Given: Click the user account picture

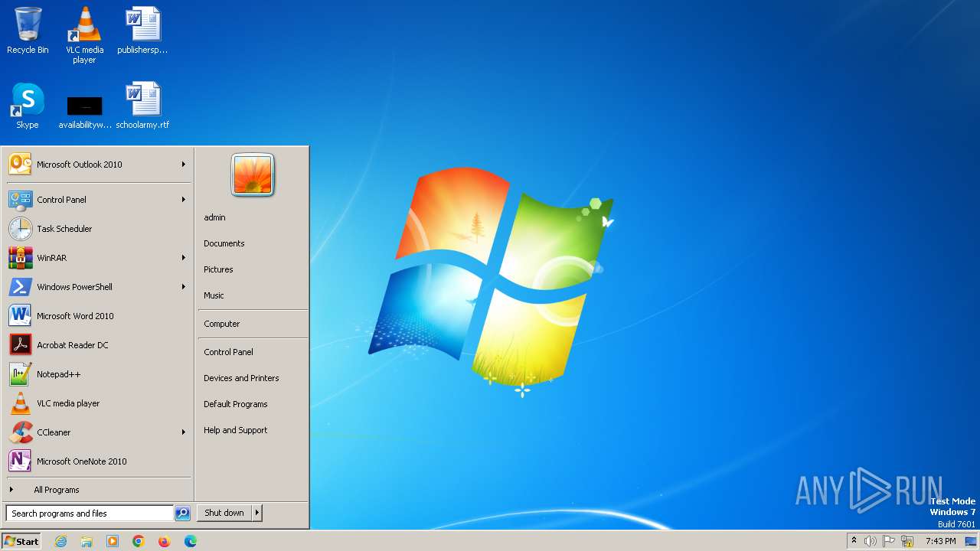Looking at the screenshot, I should (253, 174).
